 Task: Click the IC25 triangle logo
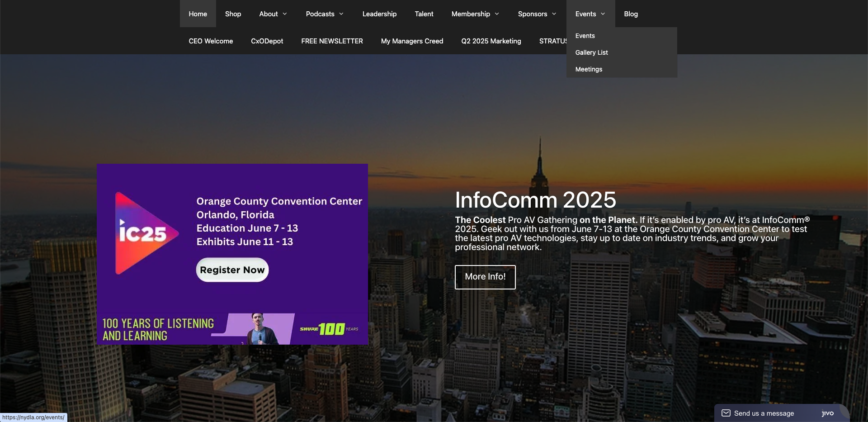(146, 233)
